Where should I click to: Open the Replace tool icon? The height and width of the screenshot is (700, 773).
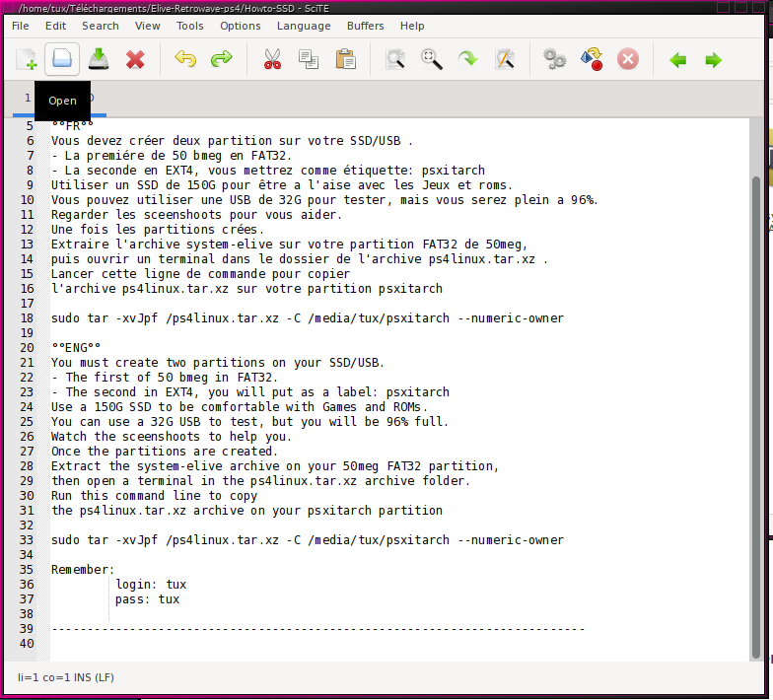tap(505, 59)
